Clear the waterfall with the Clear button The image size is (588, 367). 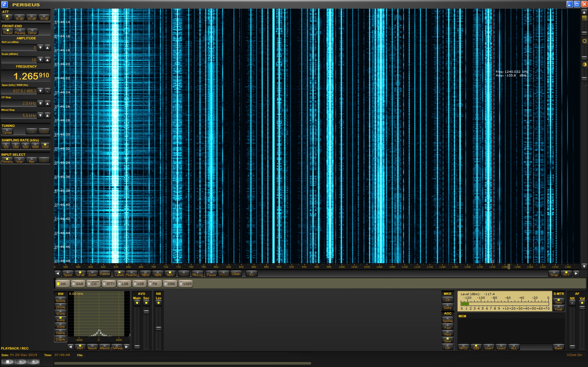236,274
